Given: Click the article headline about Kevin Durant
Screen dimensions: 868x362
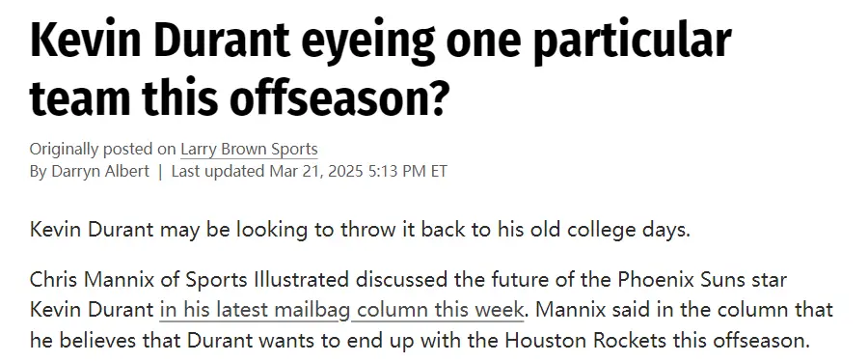Looking at the screenshot, I should 381,70.
